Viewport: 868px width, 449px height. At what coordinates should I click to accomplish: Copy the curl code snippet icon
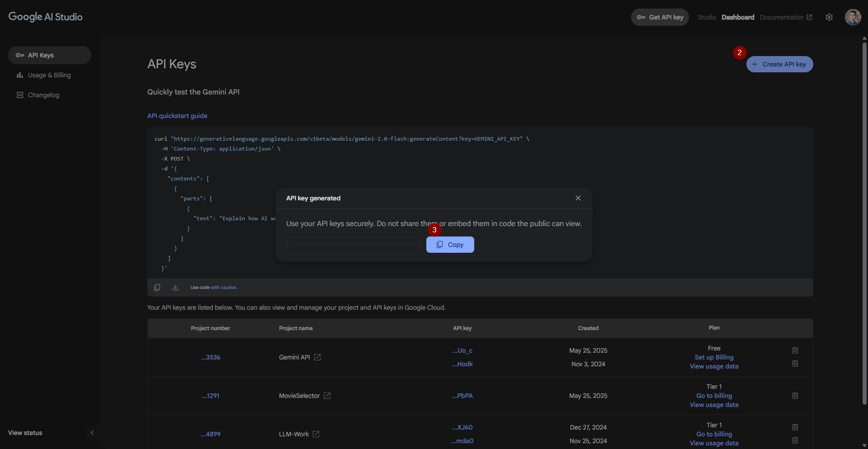(x=157, y=288)
